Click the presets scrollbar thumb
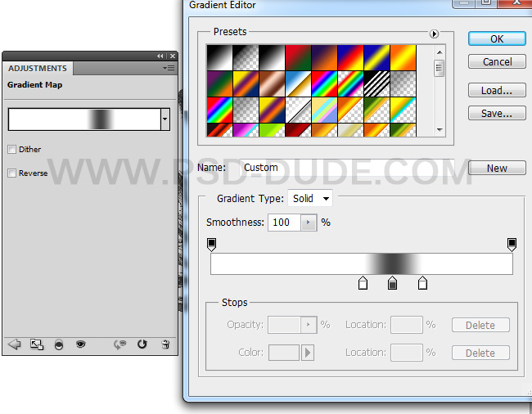532x414 pixels. pyautogui.click(x=439, y=68)
